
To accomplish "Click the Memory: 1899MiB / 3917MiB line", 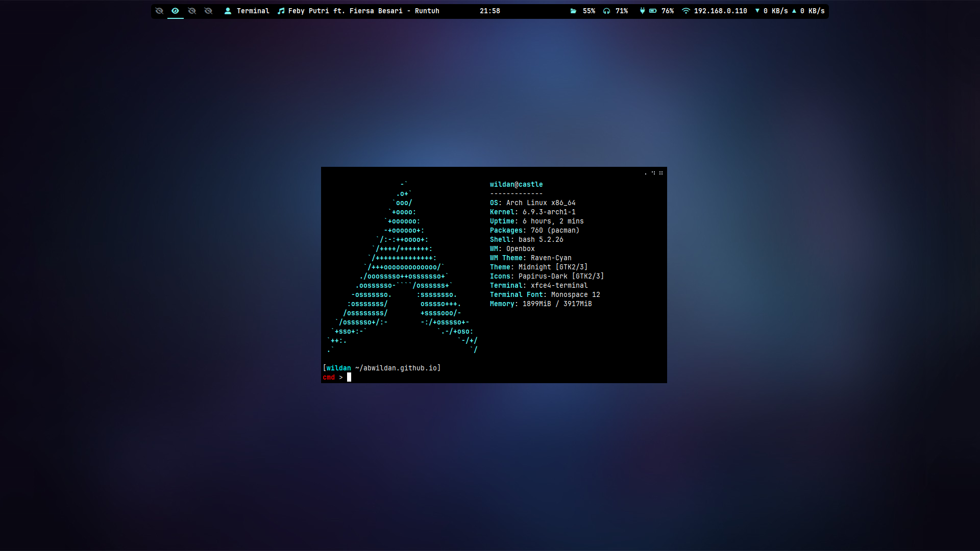I will (x=541, y=304).
